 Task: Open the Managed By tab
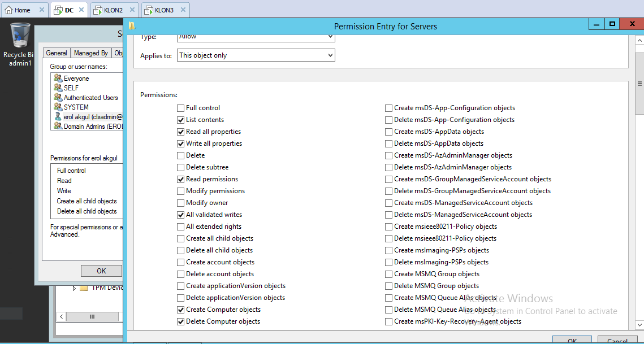point(90,53)
